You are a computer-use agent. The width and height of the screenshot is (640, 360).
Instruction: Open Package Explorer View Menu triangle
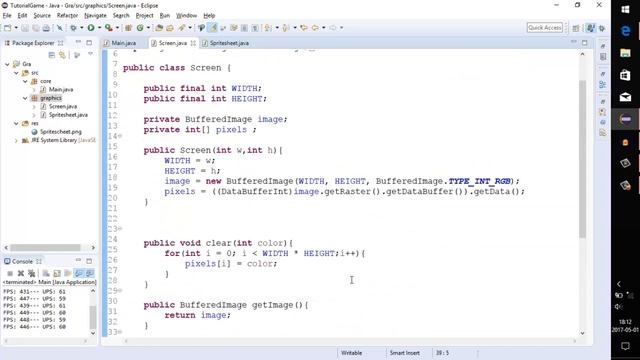click(x=90, y=54)
